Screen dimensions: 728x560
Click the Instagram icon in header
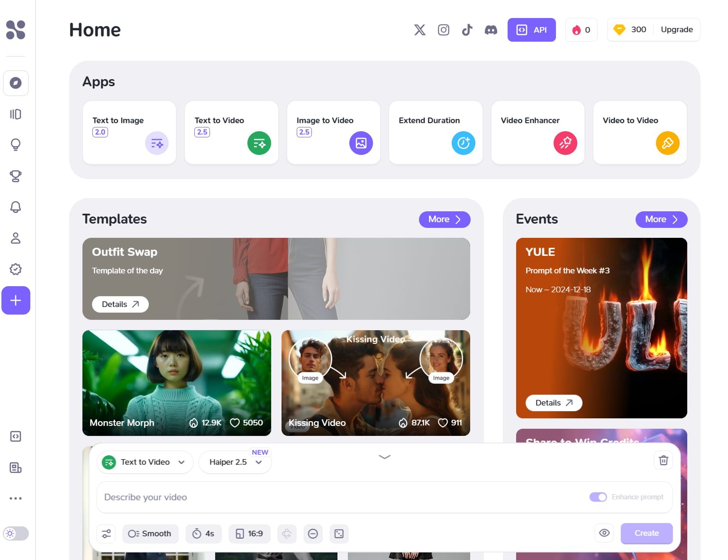443,30
